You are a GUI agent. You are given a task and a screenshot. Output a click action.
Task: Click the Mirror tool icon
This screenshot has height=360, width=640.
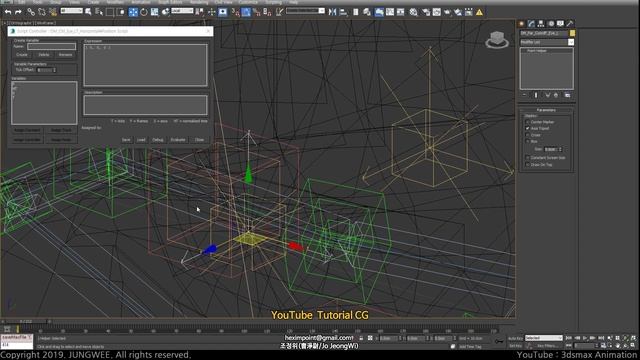tap(333, 12)
